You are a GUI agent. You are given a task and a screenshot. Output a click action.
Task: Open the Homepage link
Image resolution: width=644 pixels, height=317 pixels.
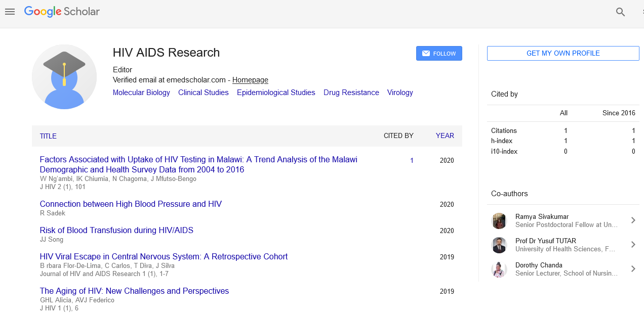[x=250, y=80]
